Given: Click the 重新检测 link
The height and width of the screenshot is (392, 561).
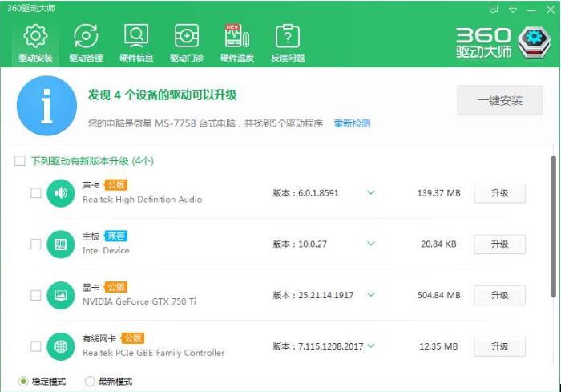Looking at the screenshot, I should [352, 123].
